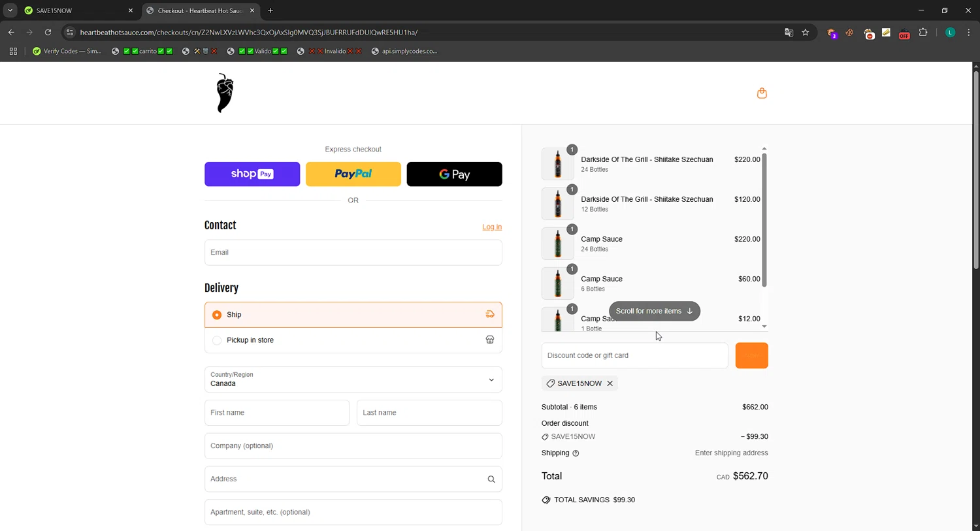This screenshot has height=531, width=980.
Task: Click the Heartbeat chili pepper logo
Action: tap(225, 93)
